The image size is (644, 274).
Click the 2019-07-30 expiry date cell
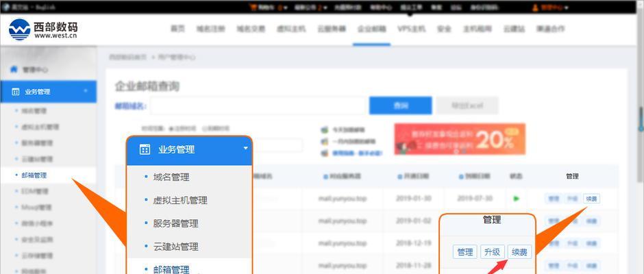(475, 199)
